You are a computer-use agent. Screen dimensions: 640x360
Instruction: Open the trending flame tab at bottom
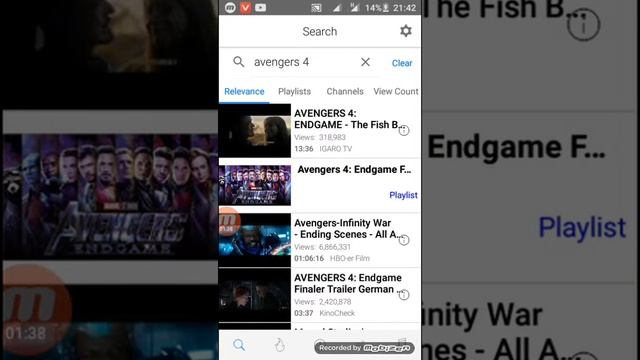(280, 345)
